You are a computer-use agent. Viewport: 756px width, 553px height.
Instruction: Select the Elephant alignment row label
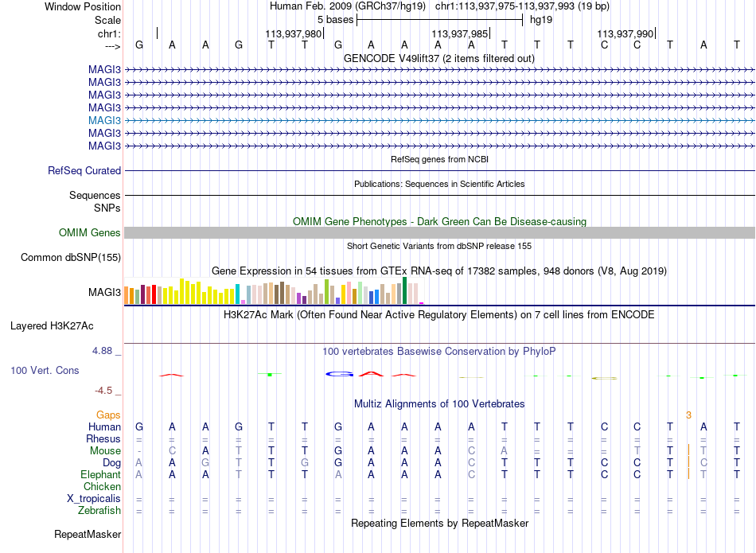(x=100, y=475)
